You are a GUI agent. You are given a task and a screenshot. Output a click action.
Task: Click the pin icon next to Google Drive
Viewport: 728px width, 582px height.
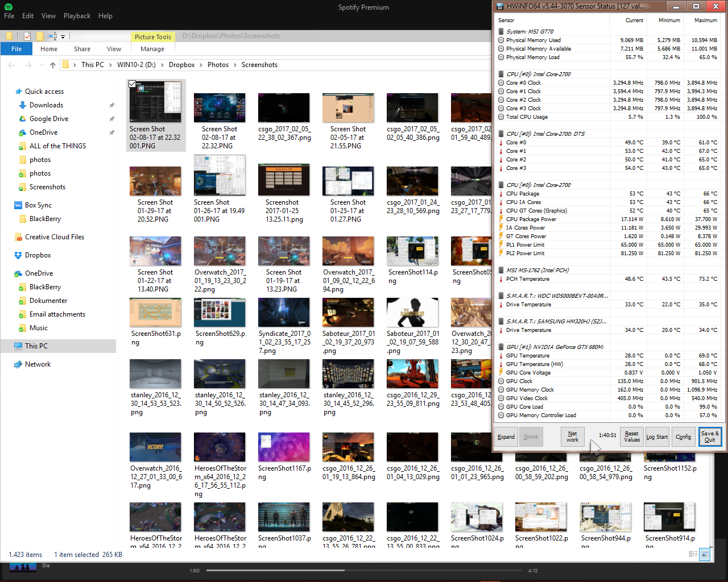click(112, 119)
